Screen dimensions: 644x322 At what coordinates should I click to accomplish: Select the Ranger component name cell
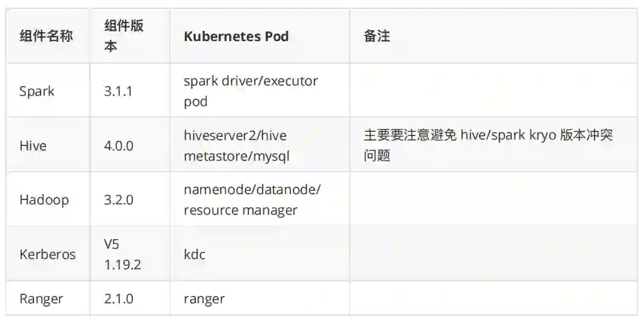coord(41,299)
